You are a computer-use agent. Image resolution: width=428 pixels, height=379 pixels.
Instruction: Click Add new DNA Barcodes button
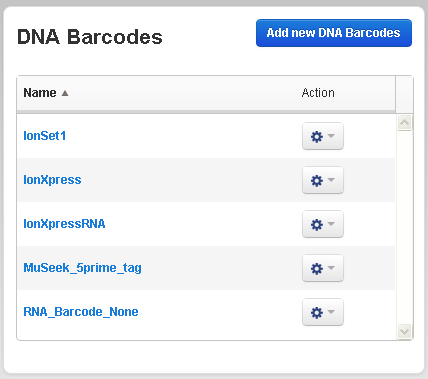(x=334, y=33)
